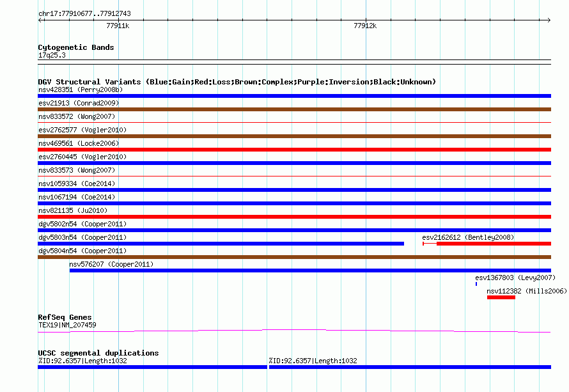Open esv2762577 (Vogler2010) variant details
Viewport: 569px width, 392px height.
(82, 130)
